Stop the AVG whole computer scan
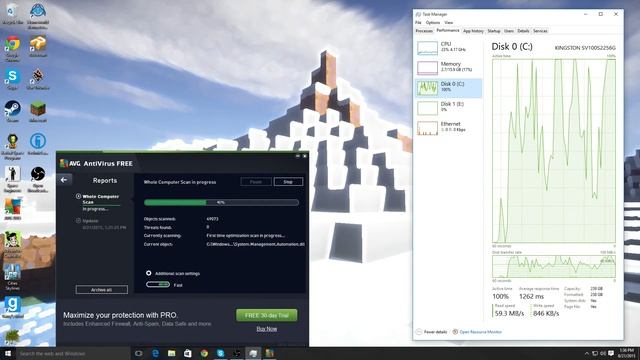Viewport: 640px width, 360px height. click(288, 182)
